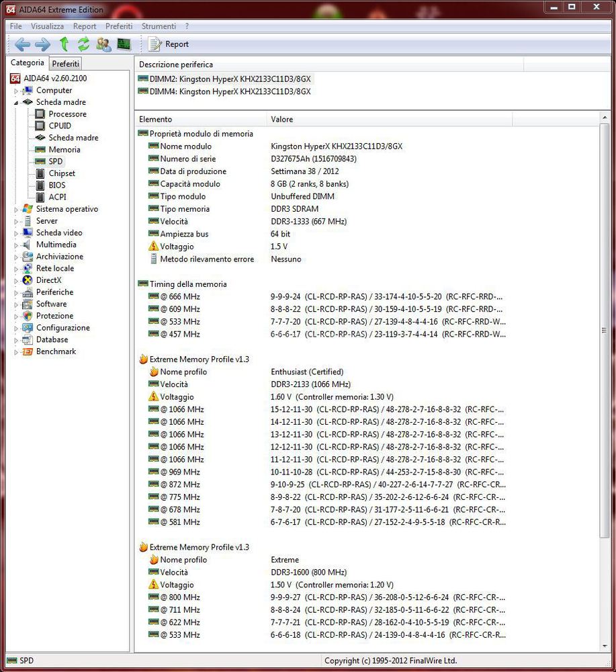Click the Forward arrow toolbar icon
616x672 pixels.
click(x=42, y=44)
